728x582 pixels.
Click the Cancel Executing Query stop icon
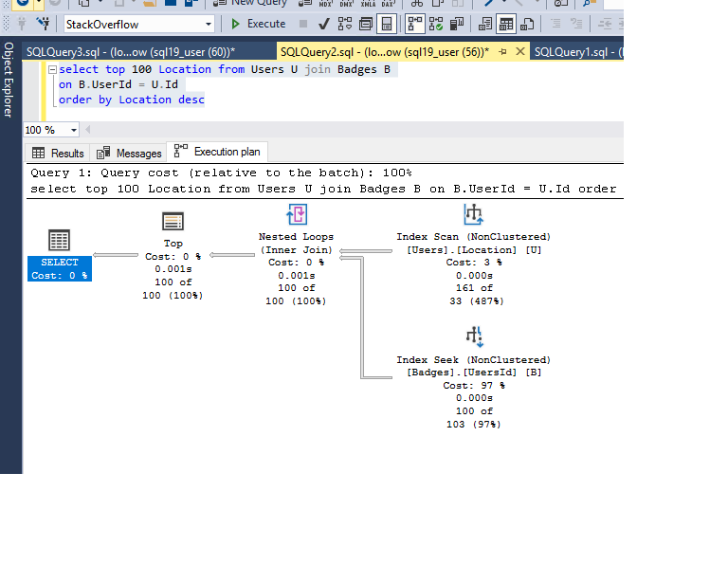tap(303, 24)
